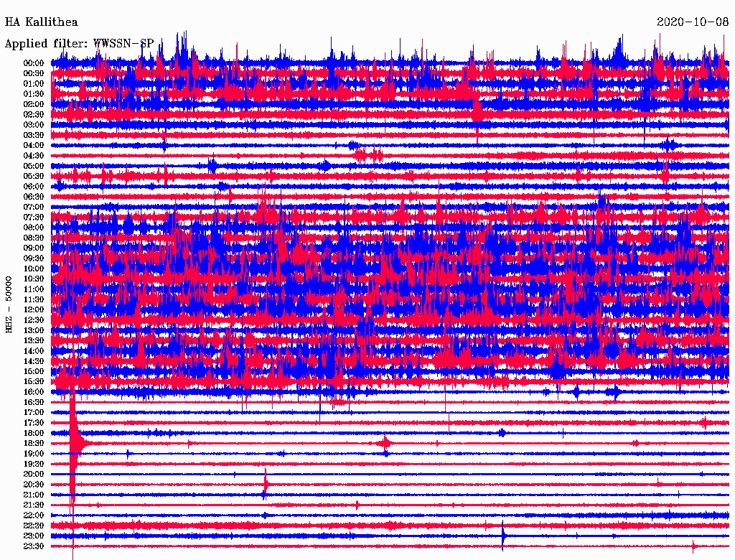Click the red event burst on the 20:30 trace
735x560 pixels.
[266, 484]
